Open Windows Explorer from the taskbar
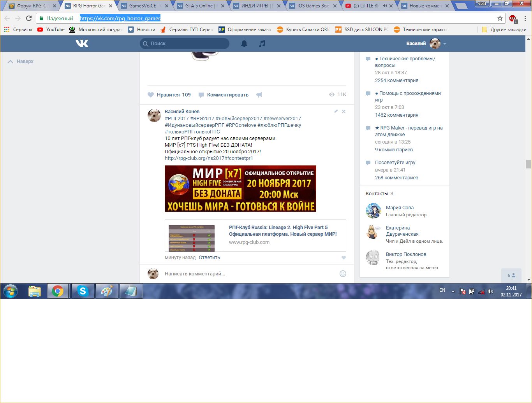The image size is (532, 403). 35,291
